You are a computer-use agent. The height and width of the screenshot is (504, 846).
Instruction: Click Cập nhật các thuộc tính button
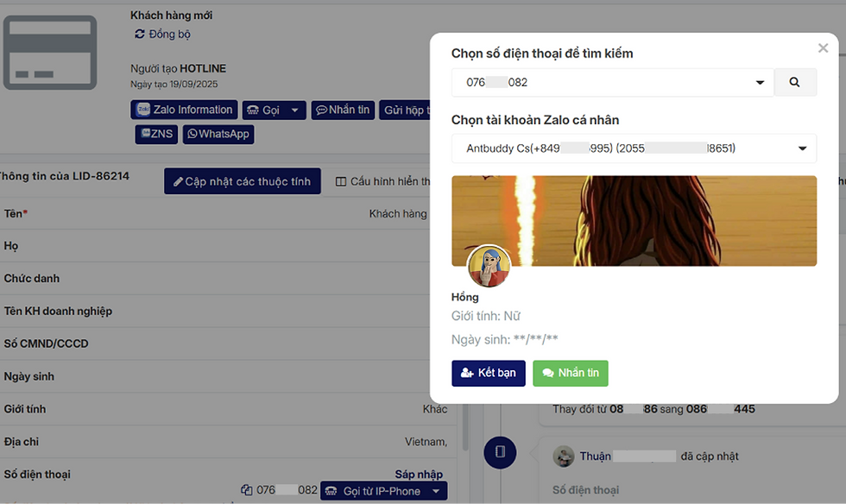pyautogui.click(x=243, y=181)
